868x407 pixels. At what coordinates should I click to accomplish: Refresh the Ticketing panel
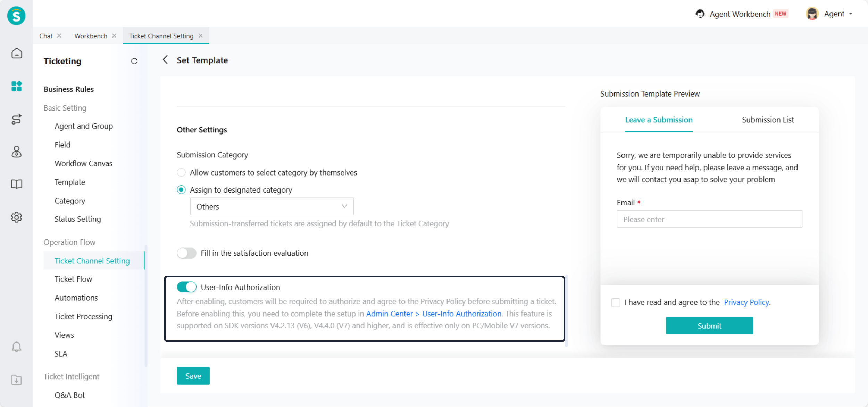(134, 61)
